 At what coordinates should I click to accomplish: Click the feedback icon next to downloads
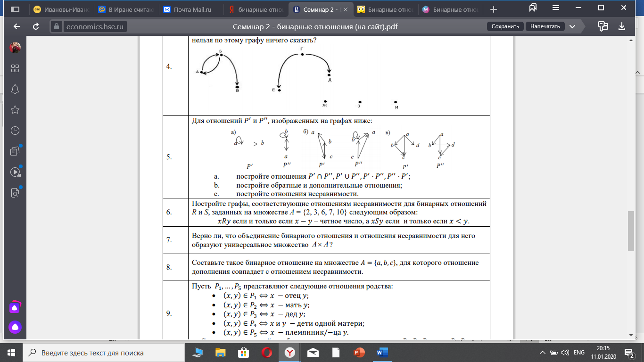(x=603, y=26)
